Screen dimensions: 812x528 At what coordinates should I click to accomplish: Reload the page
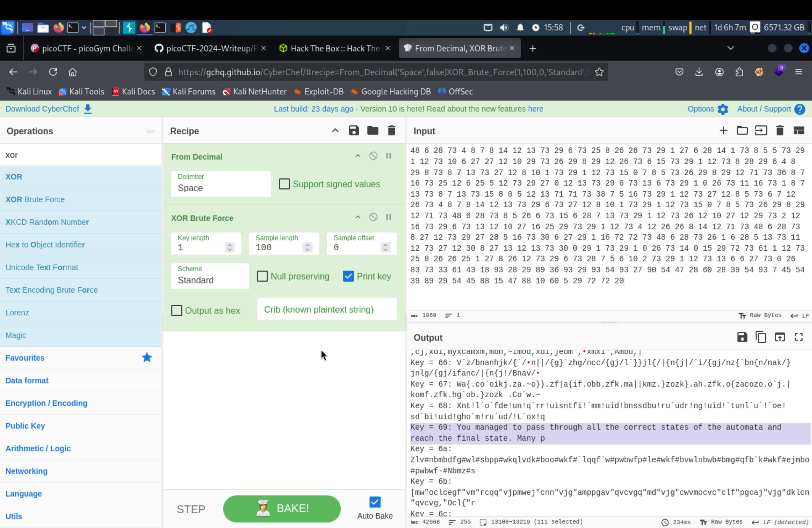pos(53,72)
